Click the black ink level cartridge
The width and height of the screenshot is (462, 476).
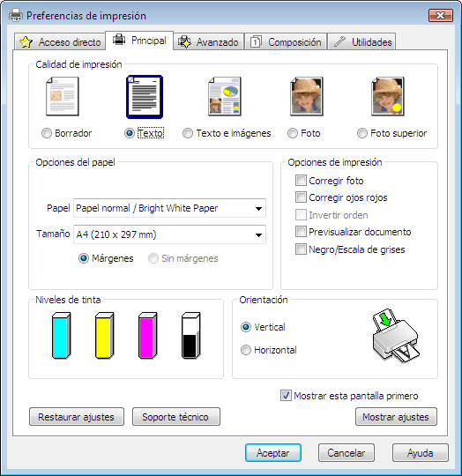191,336
